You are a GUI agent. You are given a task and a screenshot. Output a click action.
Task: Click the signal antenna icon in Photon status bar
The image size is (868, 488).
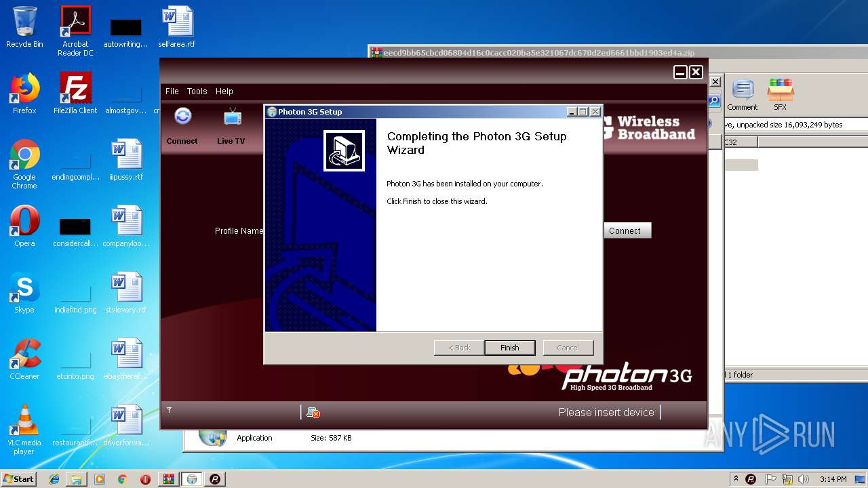coord(170,410)
